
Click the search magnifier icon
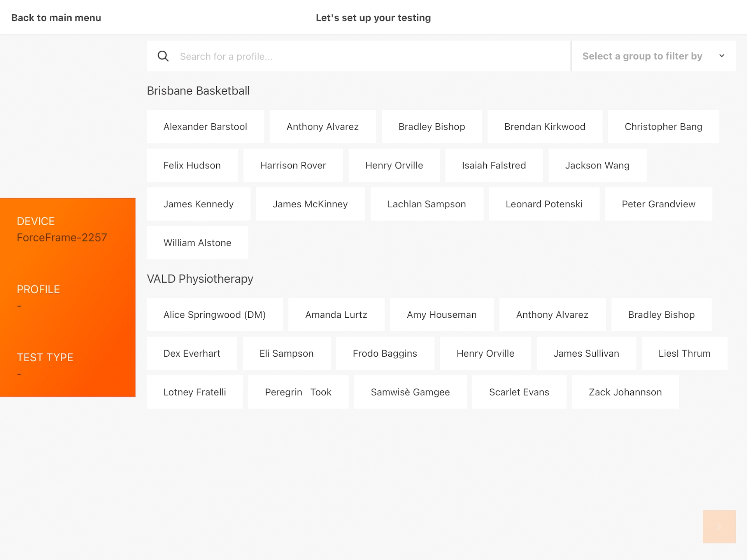[x=163, y=56]
